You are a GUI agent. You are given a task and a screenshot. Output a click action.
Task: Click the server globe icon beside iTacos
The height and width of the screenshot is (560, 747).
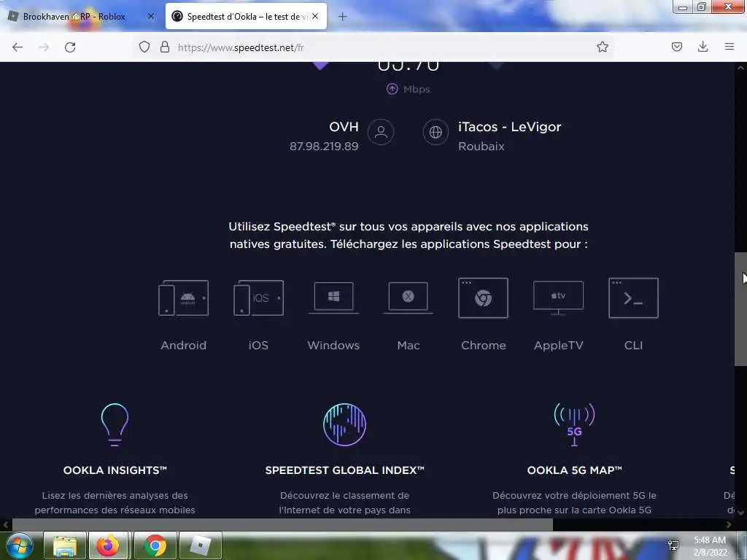pyautogui.click(x=436, y=132)
